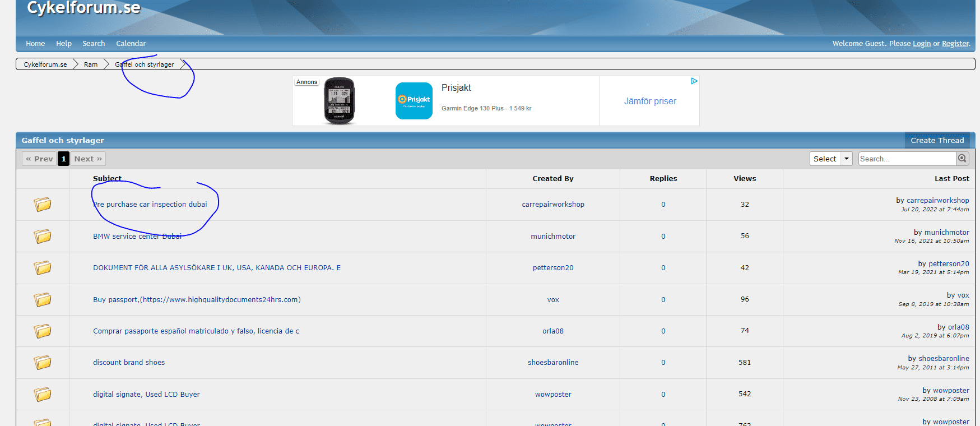980x426 pixels.
Task: Click the Prisjakt logo in the ad
Action: pyautogui.click(x=414, y=101)
